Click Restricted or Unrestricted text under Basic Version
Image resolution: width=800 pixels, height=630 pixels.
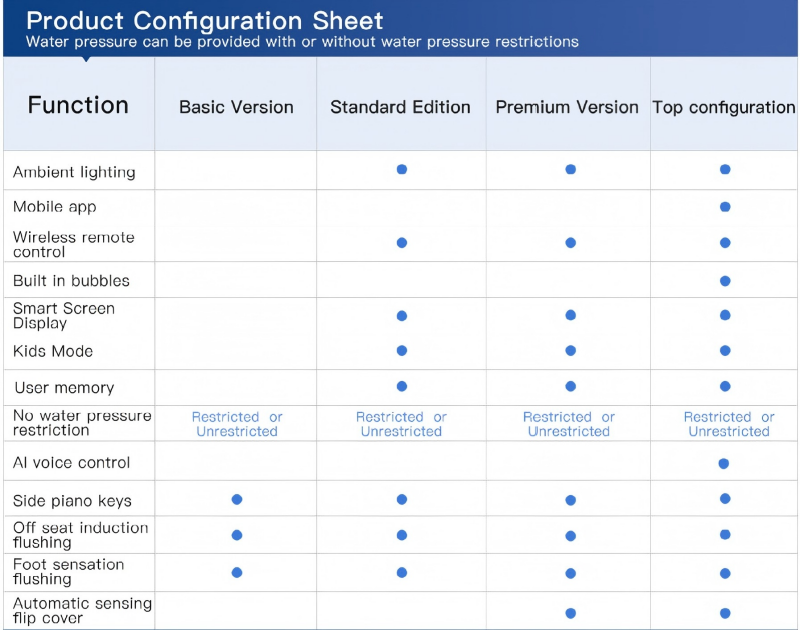[x=237, y=424]
